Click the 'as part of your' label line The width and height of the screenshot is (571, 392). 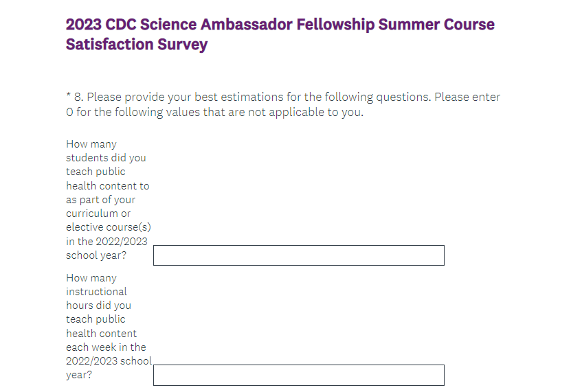pyautogui.click(x=100, y=200)
